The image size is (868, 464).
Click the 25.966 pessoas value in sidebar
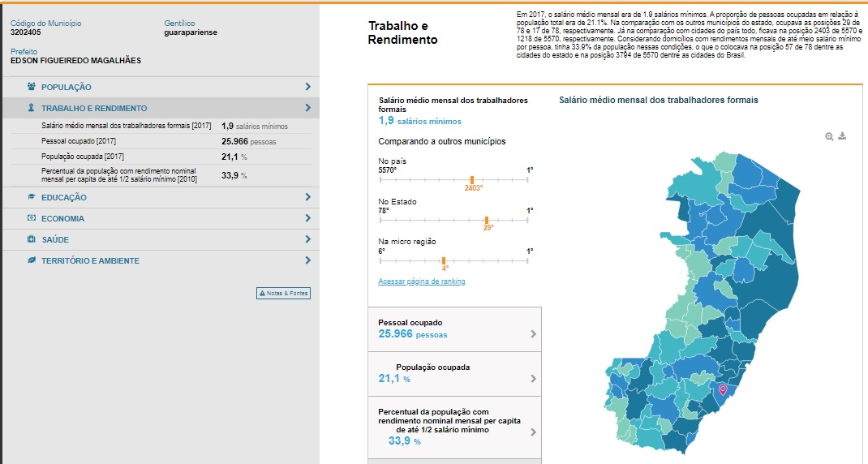248,141
